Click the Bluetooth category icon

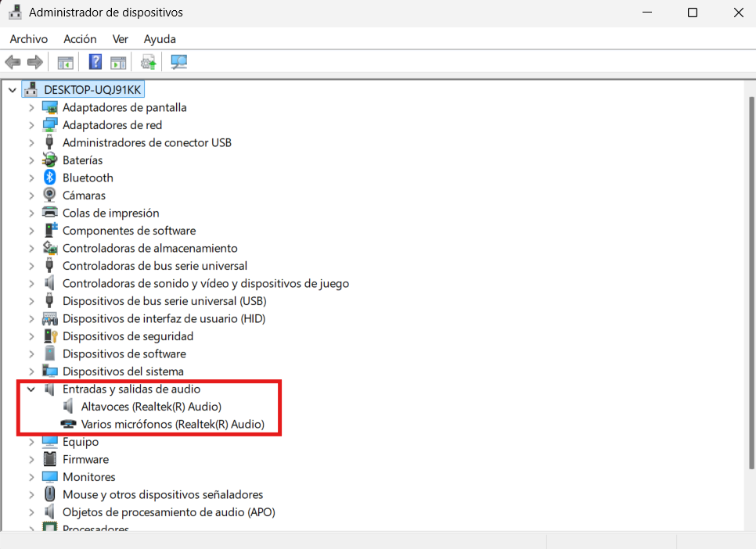point(49,178)
